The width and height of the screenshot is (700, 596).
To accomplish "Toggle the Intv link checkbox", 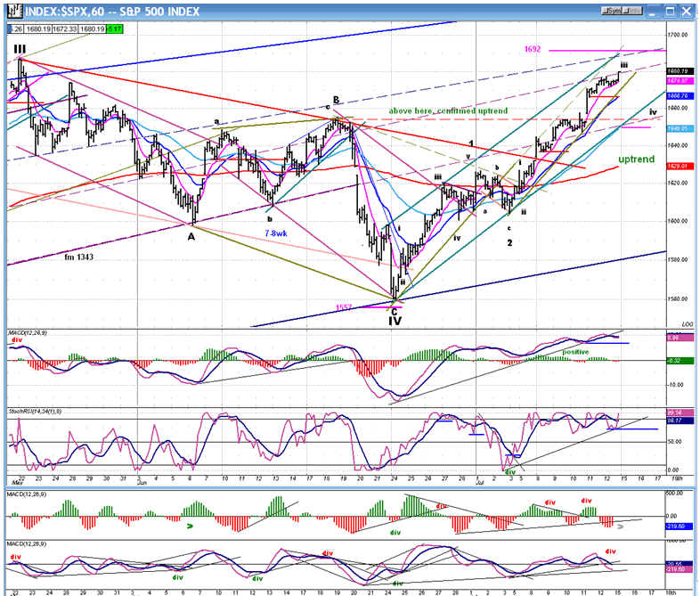I will tap(632, 11).
